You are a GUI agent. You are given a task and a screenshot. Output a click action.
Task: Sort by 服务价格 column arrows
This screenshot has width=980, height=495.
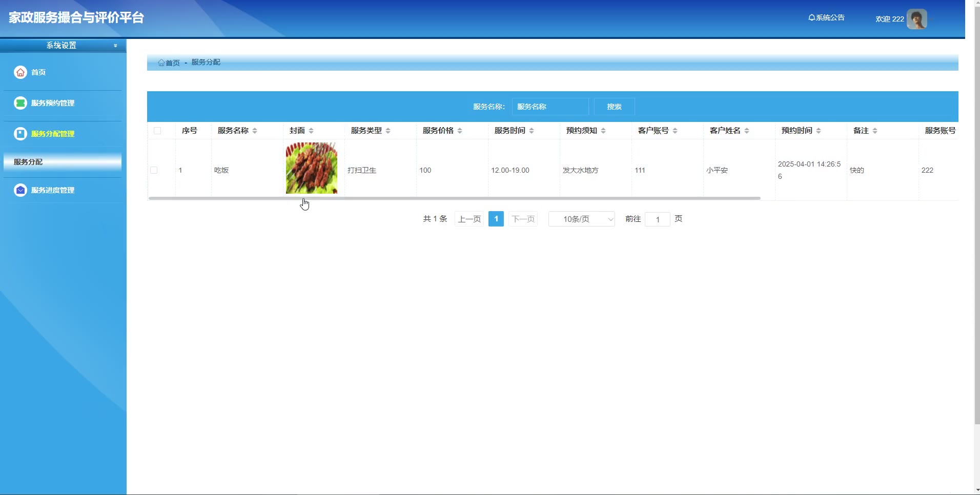pos(460,131)
